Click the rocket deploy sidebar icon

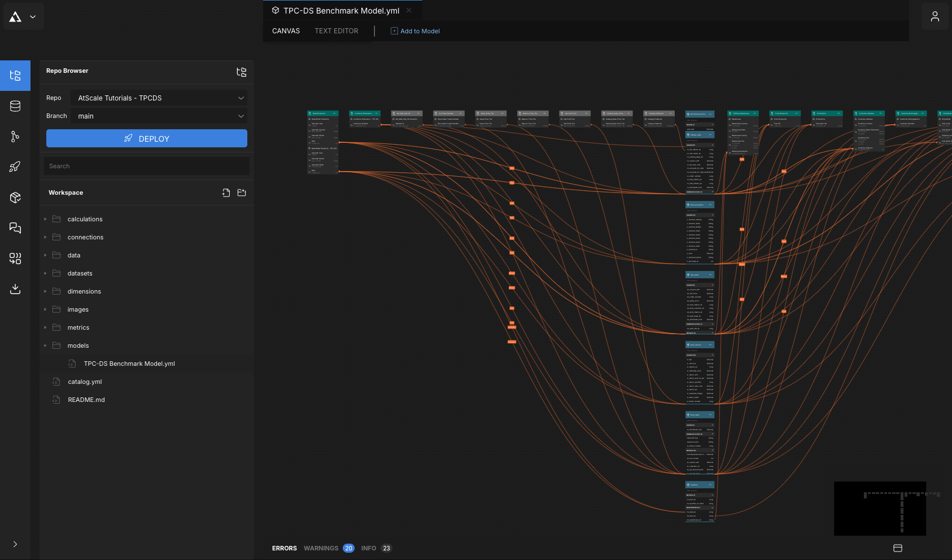coord(15,167)
